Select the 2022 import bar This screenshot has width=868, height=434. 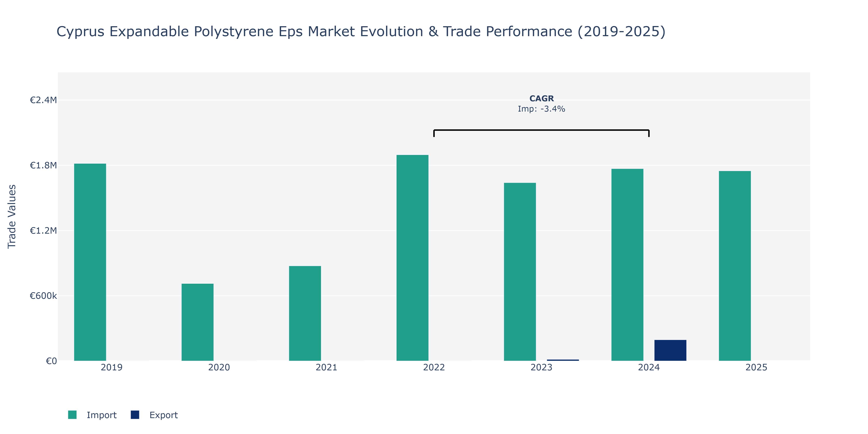pyautogui.click(x=412, y=258)
